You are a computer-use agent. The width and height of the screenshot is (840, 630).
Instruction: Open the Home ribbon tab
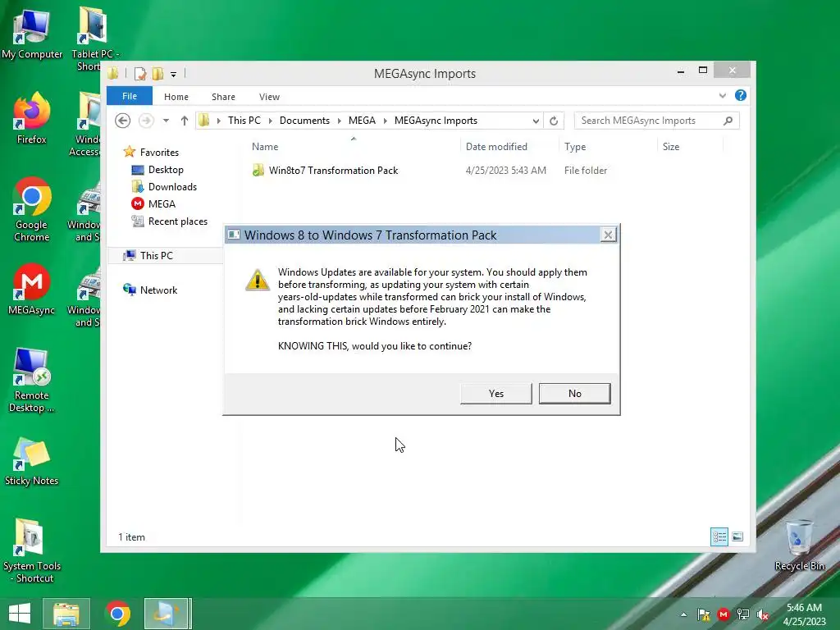(176, 97)
